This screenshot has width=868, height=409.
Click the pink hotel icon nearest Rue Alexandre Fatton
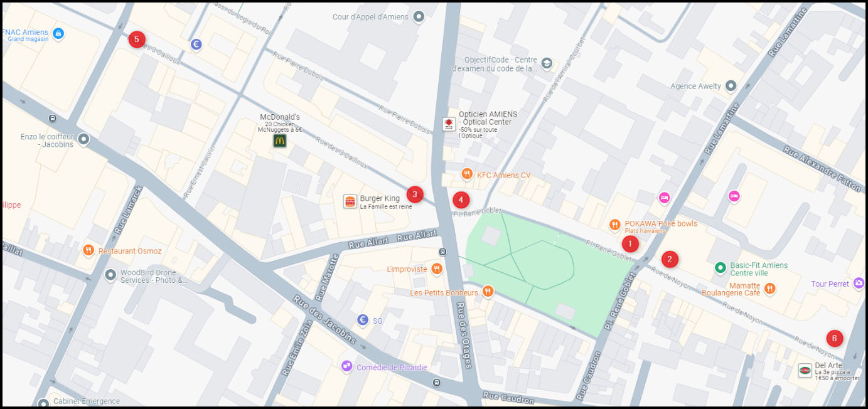coord(734,196)
